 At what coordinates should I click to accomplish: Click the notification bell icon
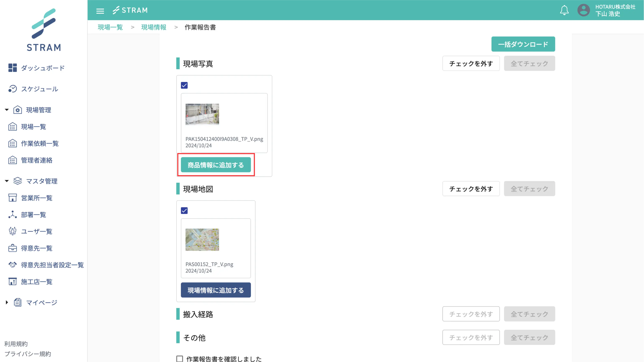(564, 10)
